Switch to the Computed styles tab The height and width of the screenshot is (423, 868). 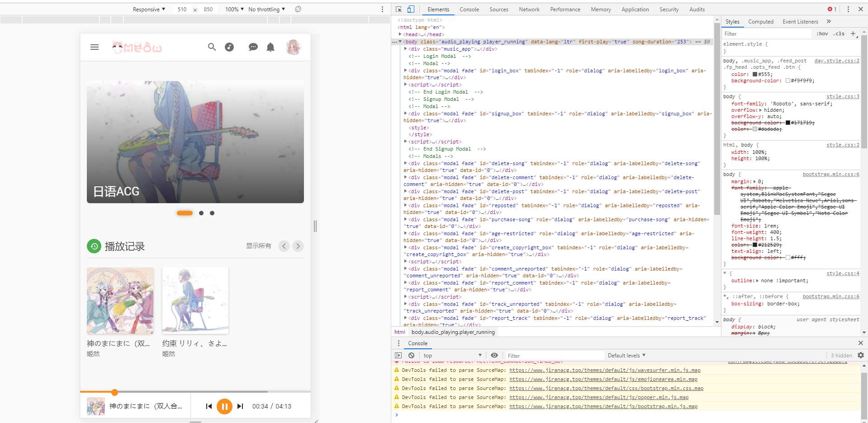(x=760, y=21)
